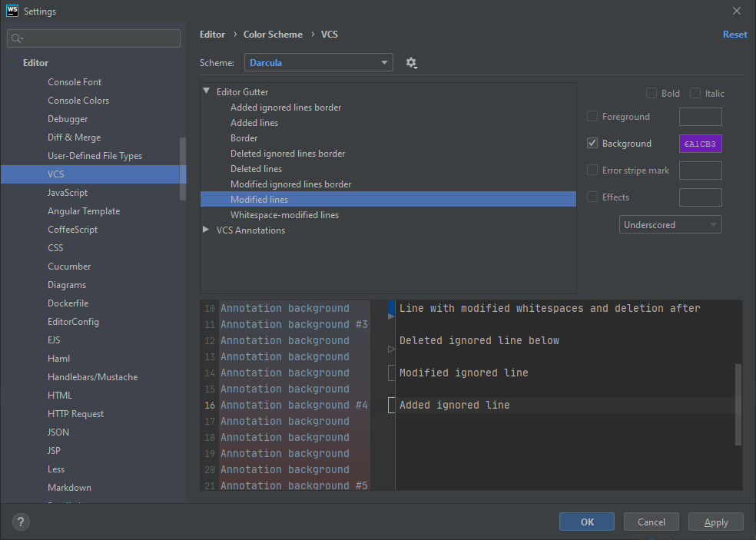Enable the Bold checkbox
This screenshot has width=756, height=540.
[x=652, y=94]
